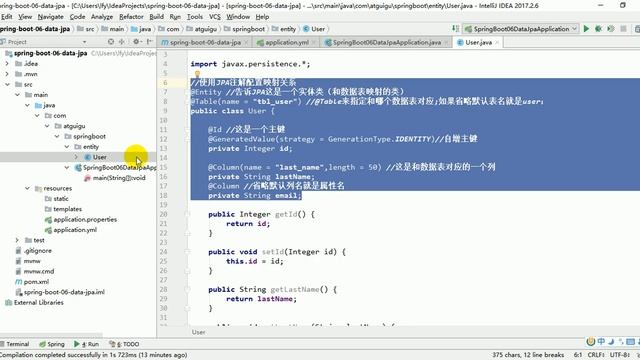Open the Code menu

[x=77, y=17]
